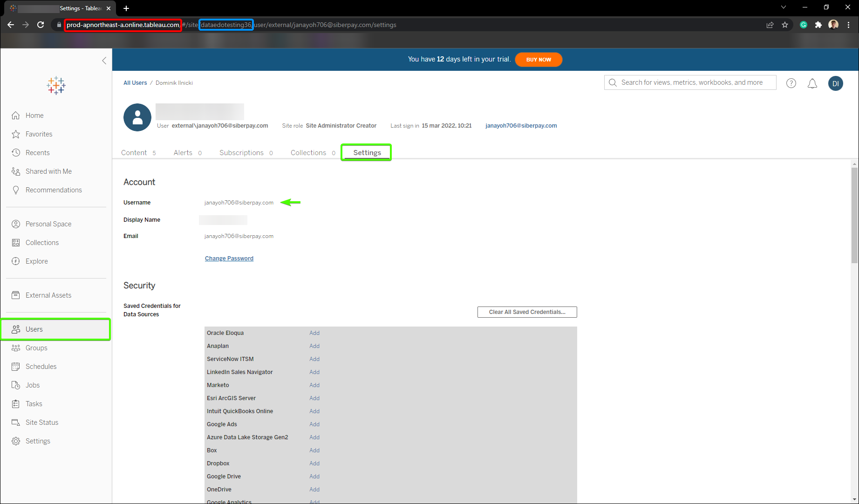Click Clear All Saved Credentials button
This screenshot has width=859, height=504.
coord(527,312)
